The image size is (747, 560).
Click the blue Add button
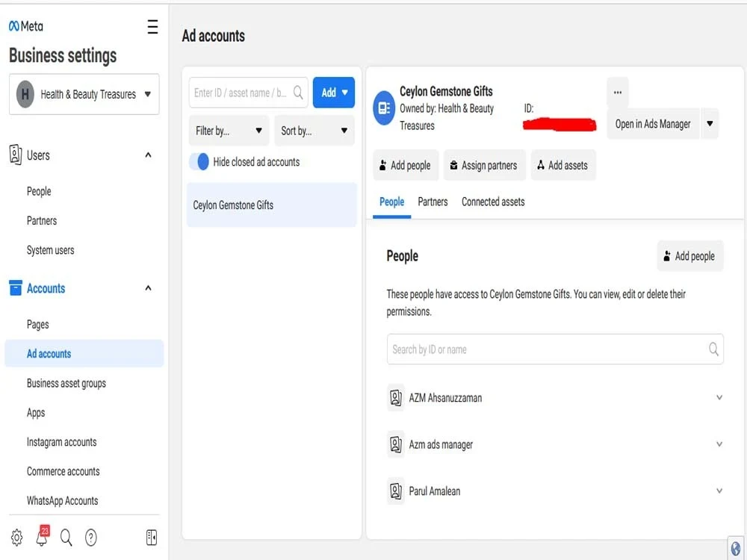point(333,93)
